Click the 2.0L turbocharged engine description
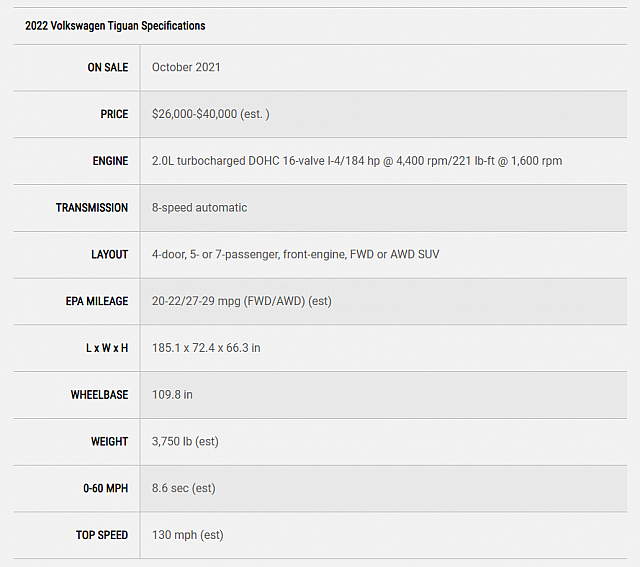The image size is (640, 567). pyautogui.click(x=357, y=161)
